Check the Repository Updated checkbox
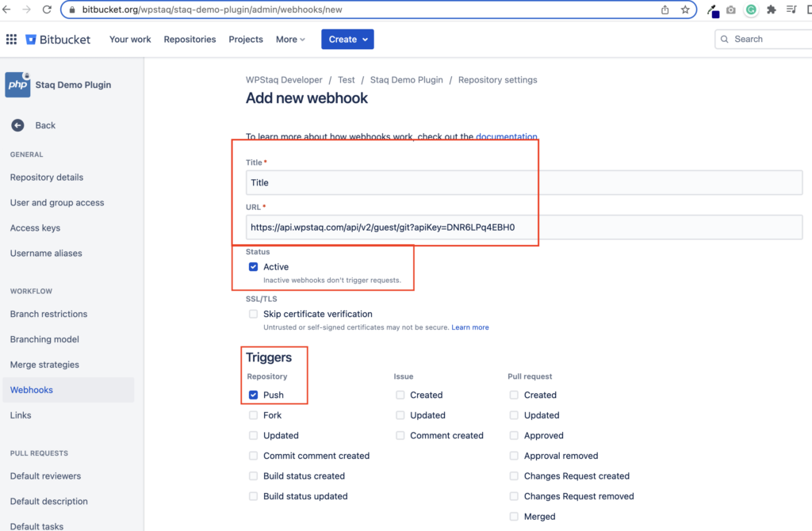The height and width of the screenshot is (531, 812). click(253, 435)
